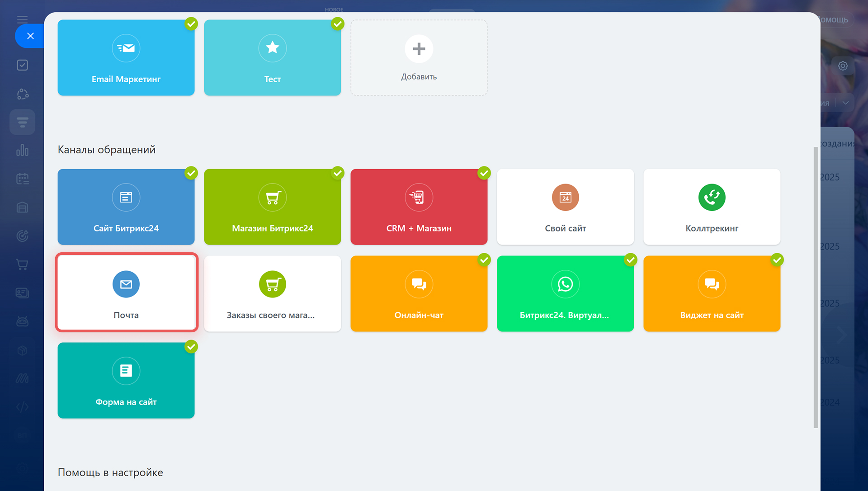Open the Тест star tile

coord(273,57)
